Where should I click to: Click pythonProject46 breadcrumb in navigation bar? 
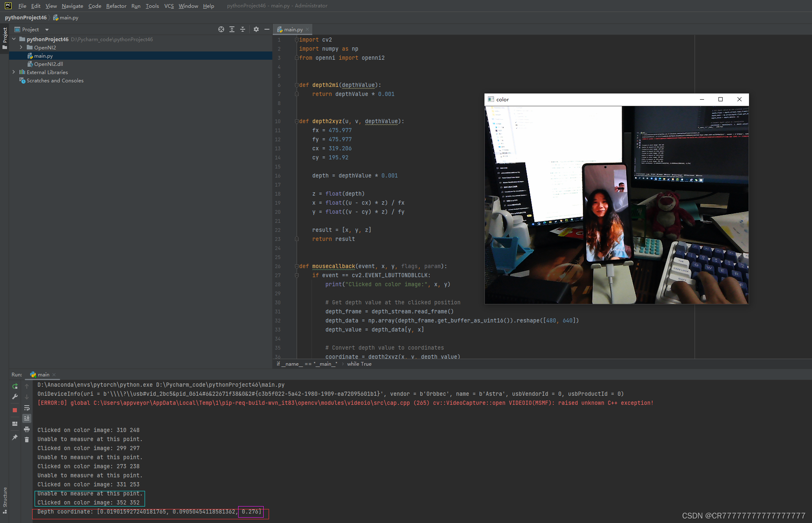click(26, 18)
